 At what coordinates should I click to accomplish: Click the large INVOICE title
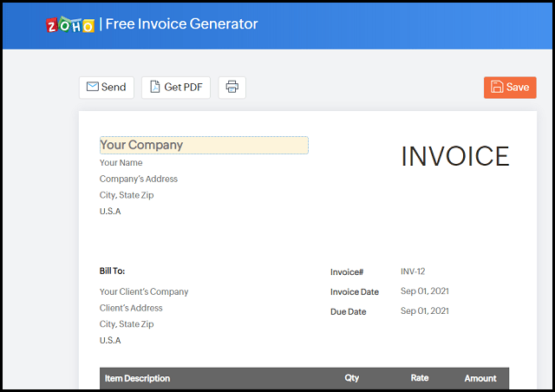click(455, 156)
